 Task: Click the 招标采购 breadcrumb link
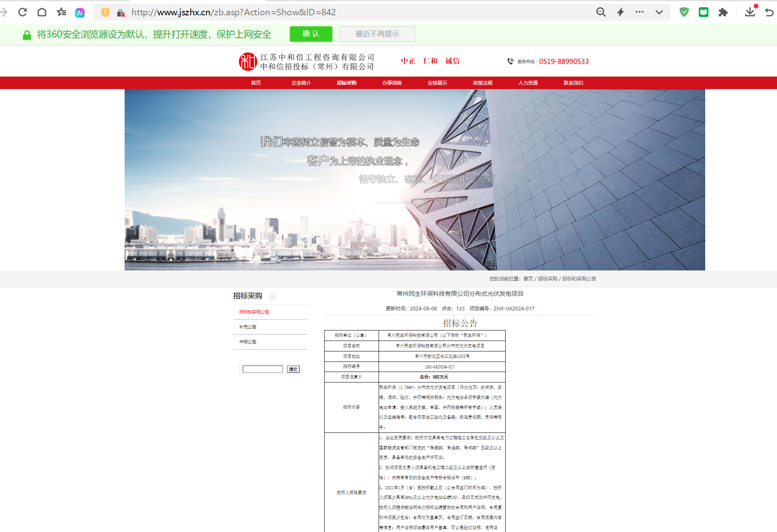pos(548,278)
